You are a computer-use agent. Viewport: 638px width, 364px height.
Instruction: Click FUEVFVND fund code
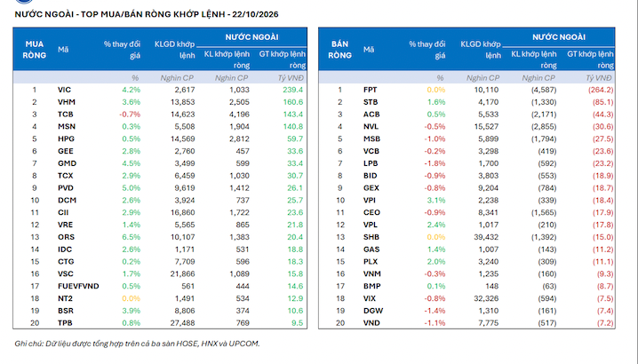point(78,286)
